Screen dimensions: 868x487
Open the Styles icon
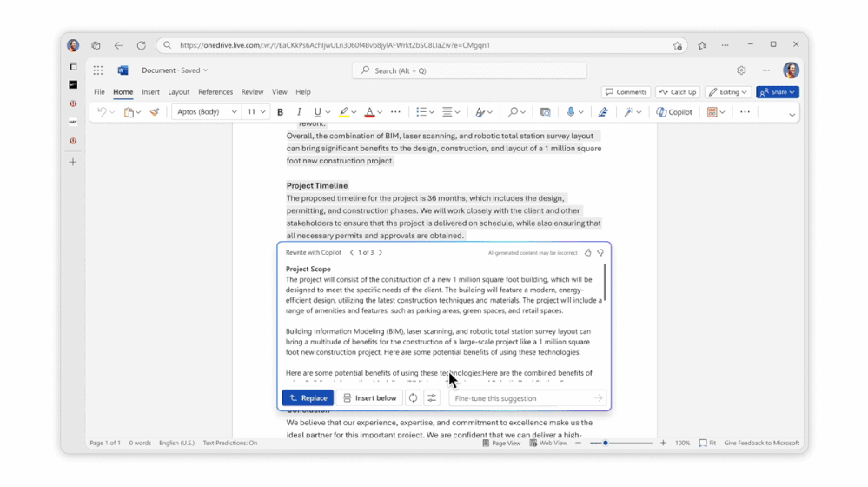click(x=480, y=112)
